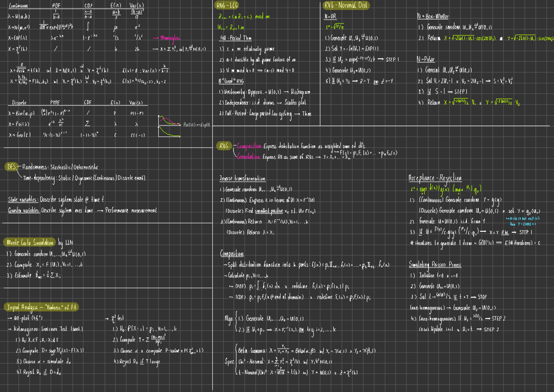Image resolution: width=554 pixels, height=392 pixels.
Task: Click the "Performance measurement" text
Action: click(131, 211)
